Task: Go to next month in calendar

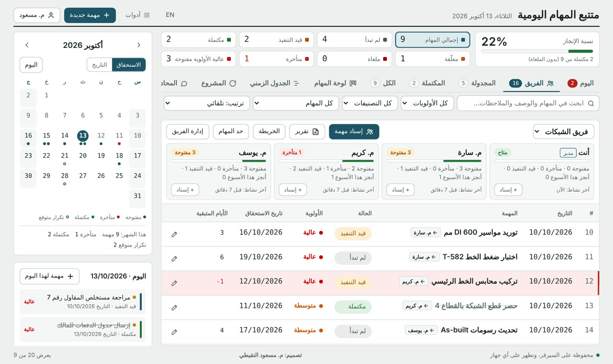Action: [27, 45]
